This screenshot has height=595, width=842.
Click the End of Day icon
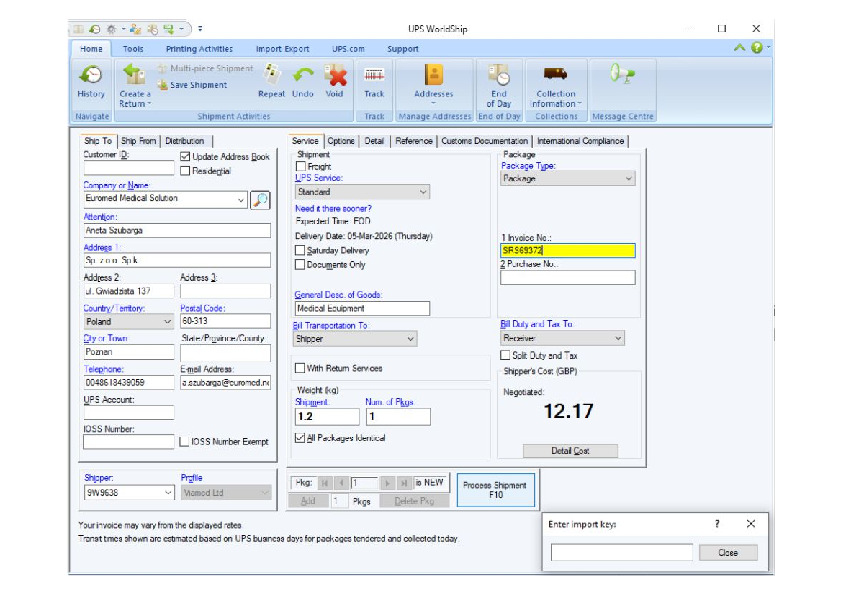(498, 76)
